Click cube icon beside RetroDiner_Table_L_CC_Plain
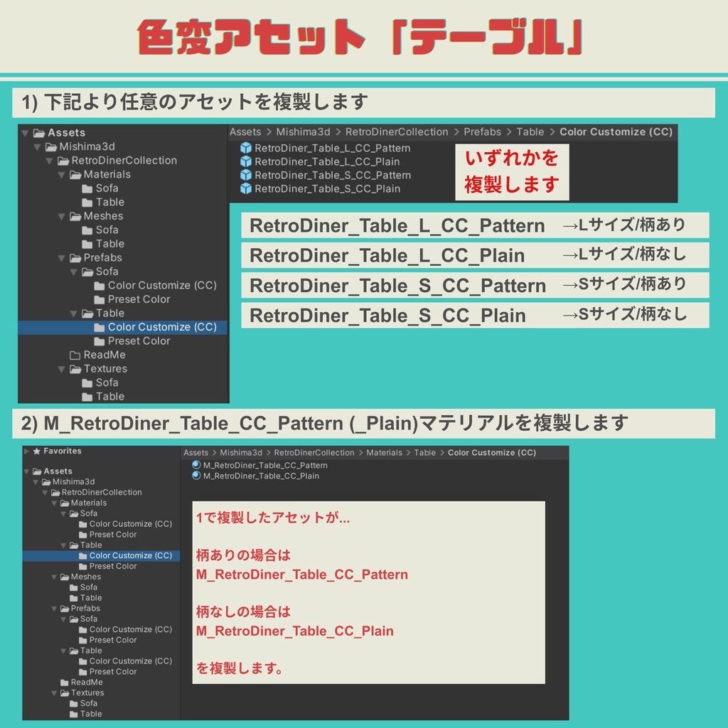Image resolution: width=728 pixels, height=728 pixels. point(245,161)
